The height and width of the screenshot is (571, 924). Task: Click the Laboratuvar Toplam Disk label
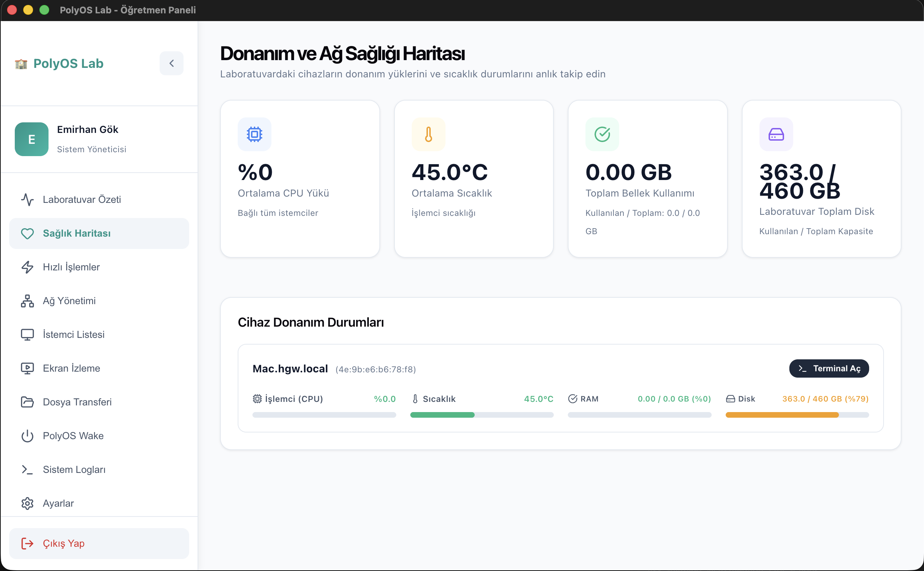coord(817,211)
